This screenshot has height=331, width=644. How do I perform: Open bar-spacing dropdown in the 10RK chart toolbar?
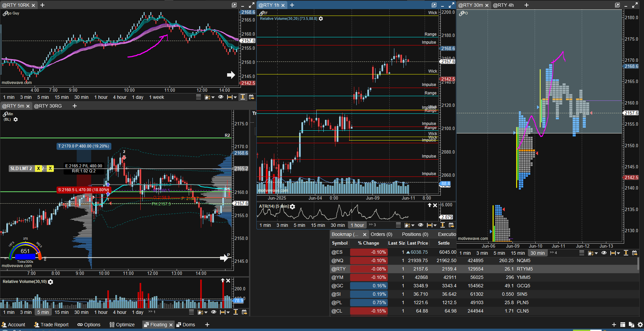pos(231,97)
